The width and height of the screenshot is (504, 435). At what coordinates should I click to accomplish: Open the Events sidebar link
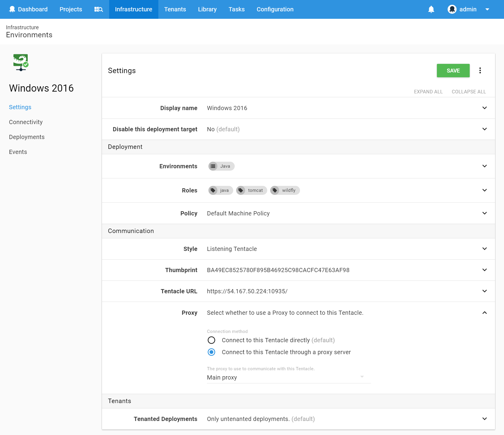pos(18,152)
